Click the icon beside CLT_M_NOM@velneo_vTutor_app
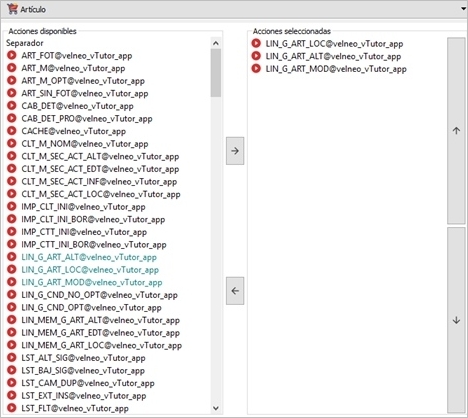Viewport: 468px width, 418px height. click(x=12, y=144)
